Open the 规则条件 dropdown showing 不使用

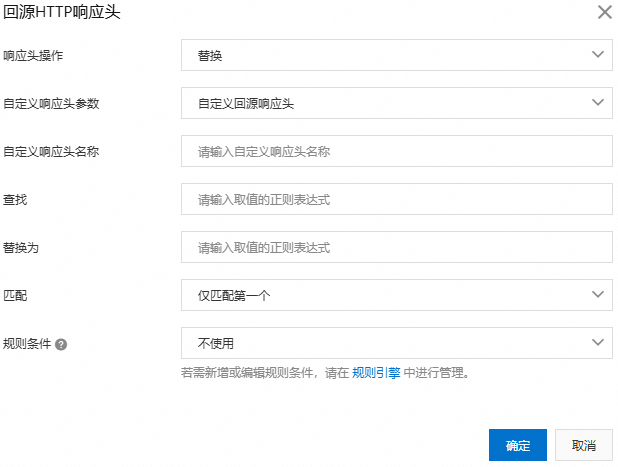pyautogui.click(x=396, y=343)
